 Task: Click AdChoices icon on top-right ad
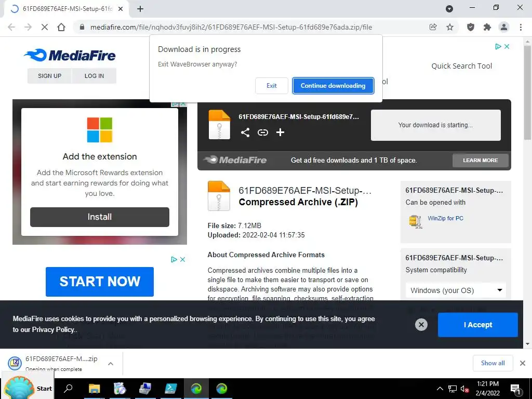pos(498,46)
